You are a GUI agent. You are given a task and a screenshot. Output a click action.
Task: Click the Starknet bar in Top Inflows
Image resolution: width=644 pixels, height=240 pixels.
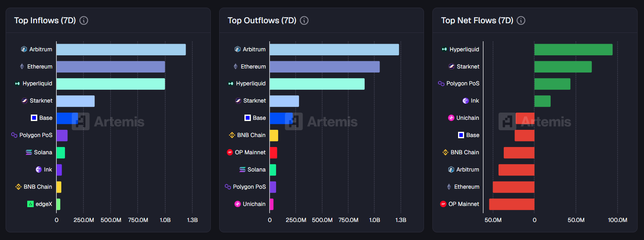(x=75, y=101)
